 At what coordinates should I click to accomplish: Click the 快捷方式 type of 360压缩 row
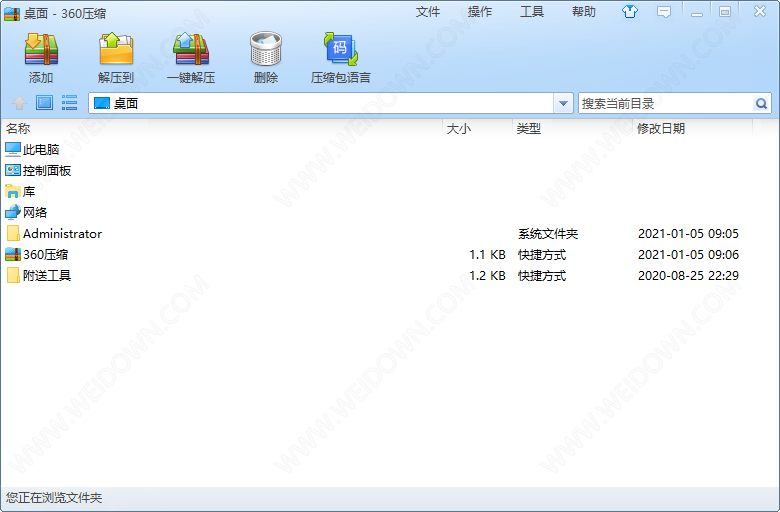click(x=542, y=255)
